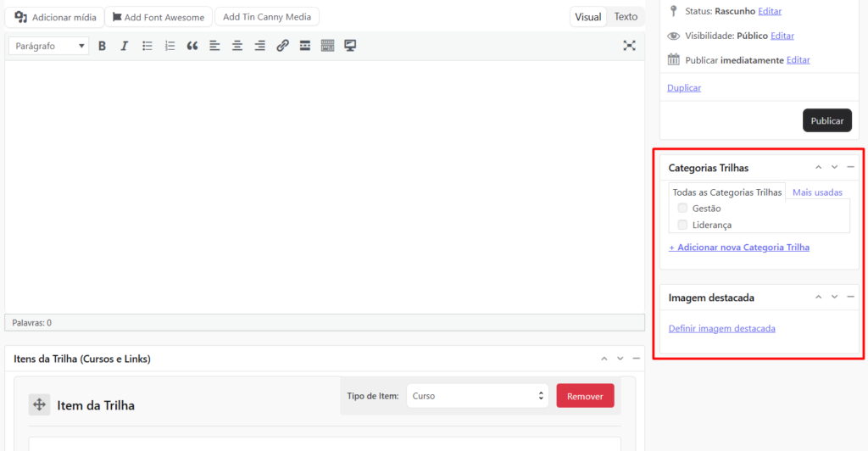Apply italic formatting
This screenshot has height=451, width=868.
click(x=124, y=46)
